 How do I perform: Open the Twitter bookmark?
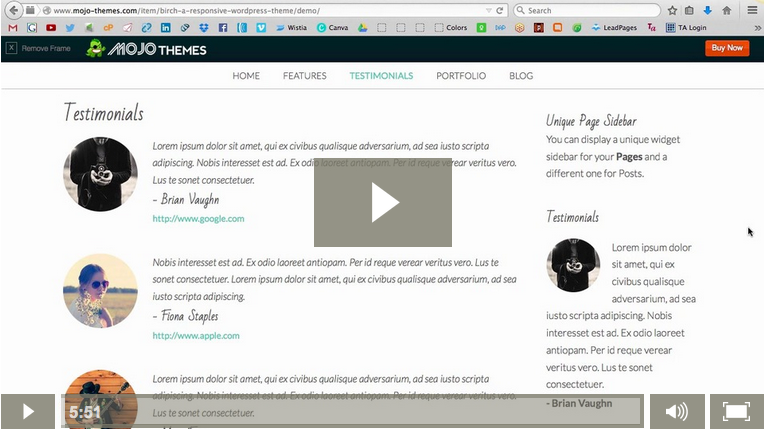pyautogui.click(x=70, y=28)
